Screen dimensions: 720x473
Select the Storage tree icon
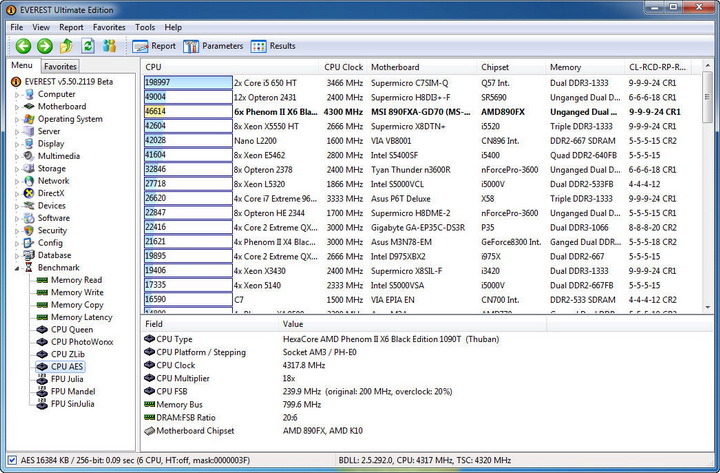click(29, 169)
